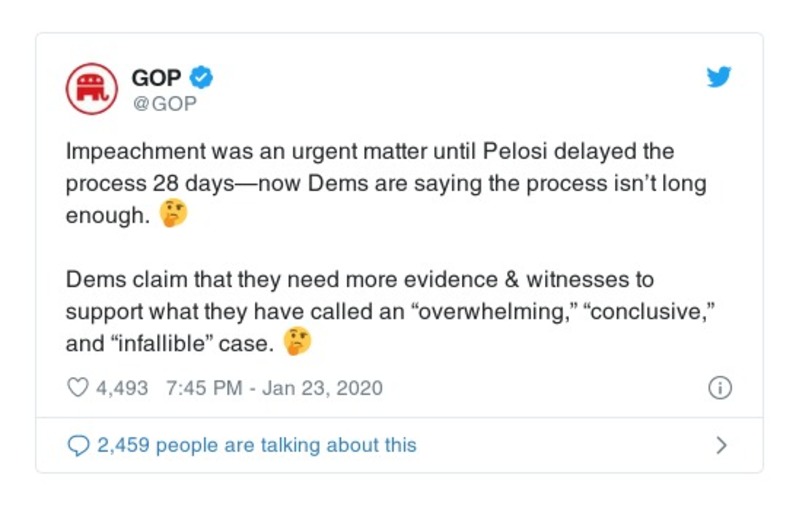Viewport: 799px width, 513px height.
Task: Visit the @GOP handle link
Action: [164, 103]
